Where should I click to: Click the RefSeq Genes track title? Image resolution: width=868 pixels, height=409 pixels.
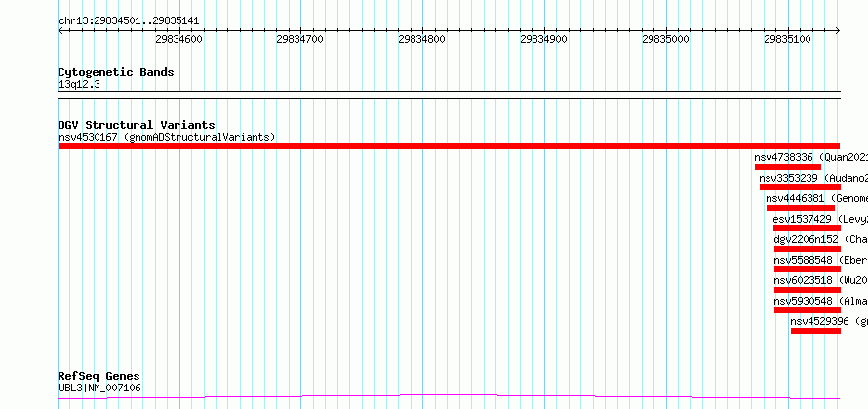click(x=99, y=377)
